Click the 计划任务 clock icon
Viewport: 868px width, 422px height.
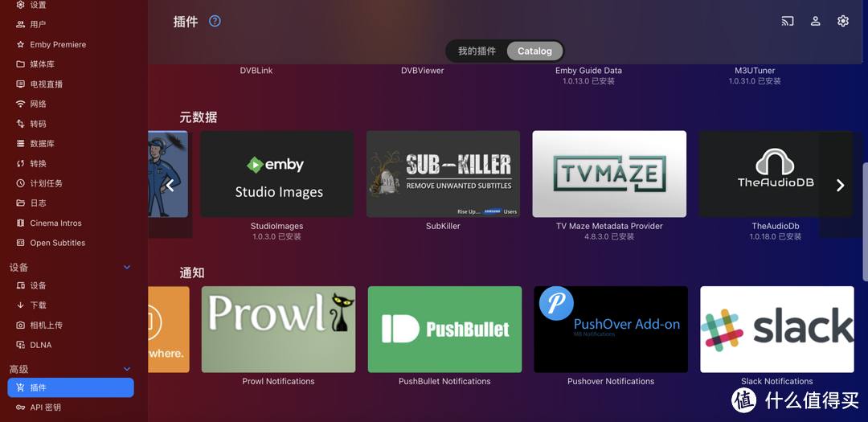click(x=20, y=183)
